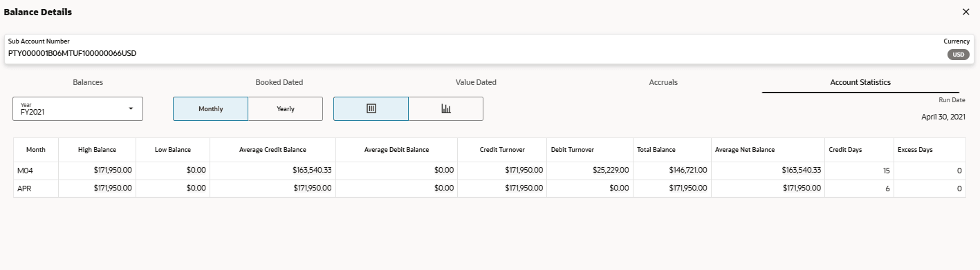Switch to the Balances tab
980x270 pixels.
coord(88,82)
